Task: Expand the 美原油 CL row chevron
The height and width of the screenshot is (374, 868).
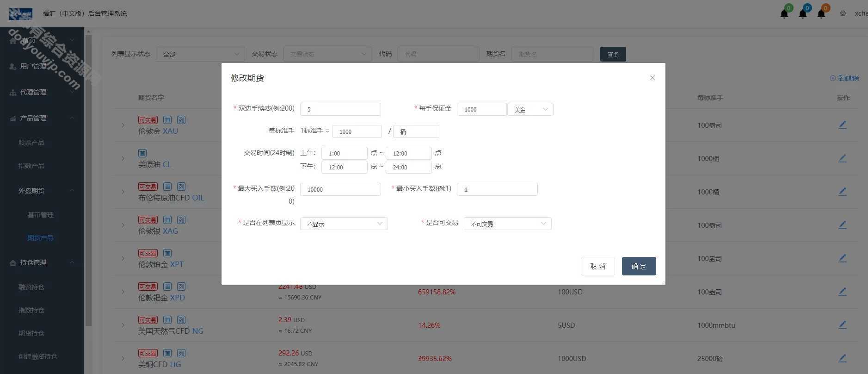Action: 123,158
